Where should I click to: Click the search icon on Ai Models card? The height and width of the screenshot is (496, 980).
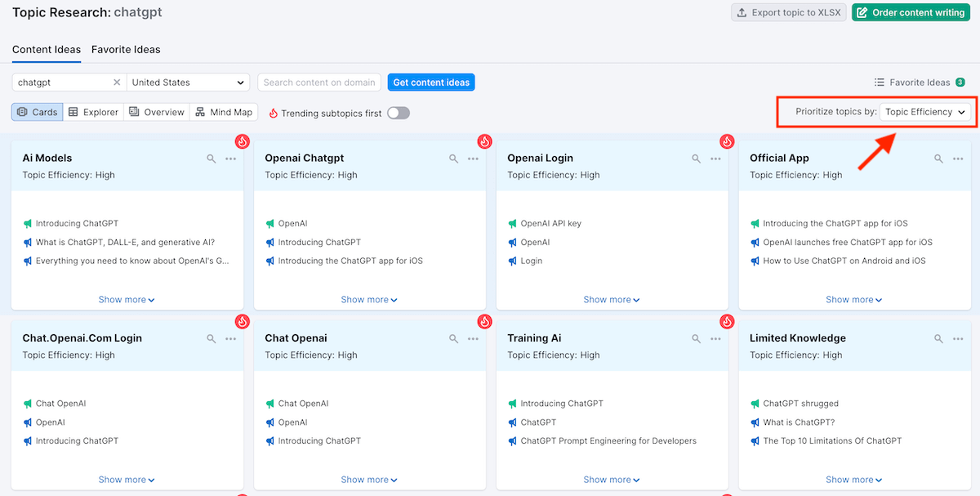(212, 159)
